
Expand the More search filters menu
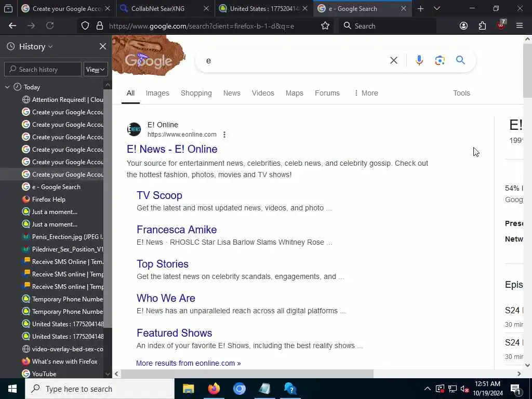point(366,94)
